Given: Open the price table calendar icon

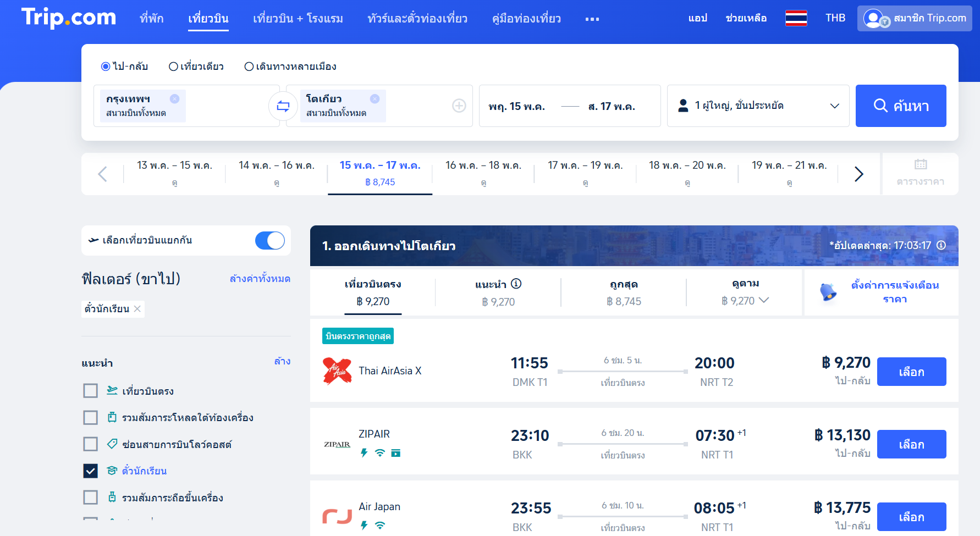Looking at the screenshot, I should click(x=921, y=164).
